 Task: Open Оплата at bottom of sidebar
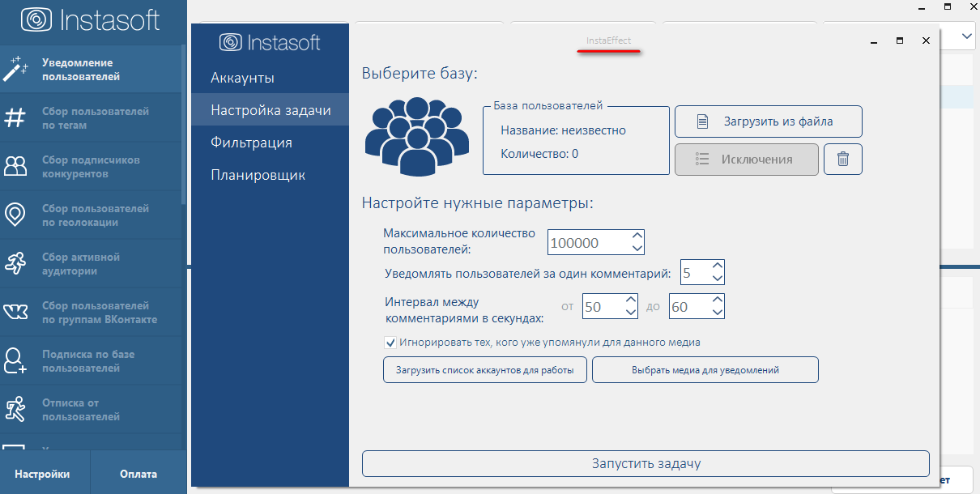click(x=138, y=474)
